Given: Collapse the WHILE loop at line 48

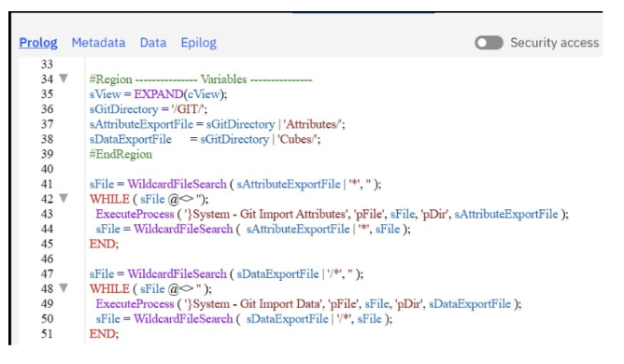Looking at the screenshot, I should pyautogui.click(x=64, y=288).
